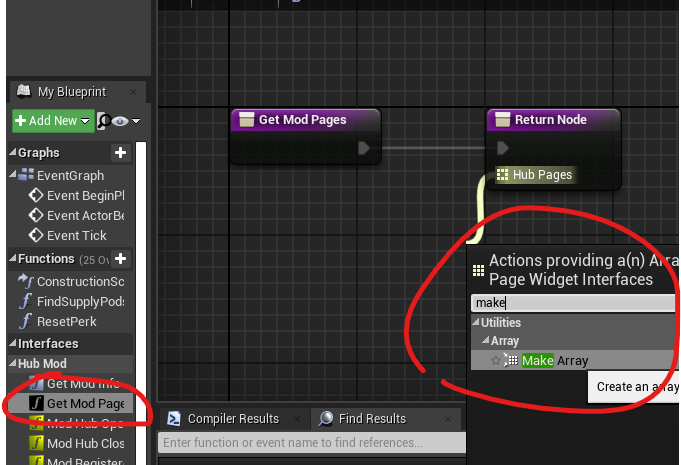
Task: Click Return Node execution input pin
Action: click(x=502, y=148)
